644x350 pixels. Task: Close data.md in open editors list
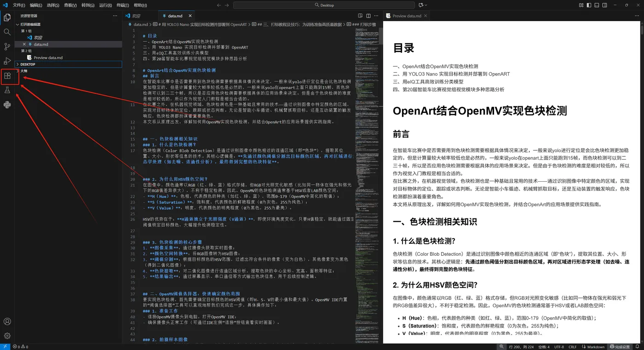(x=24, y=44)
